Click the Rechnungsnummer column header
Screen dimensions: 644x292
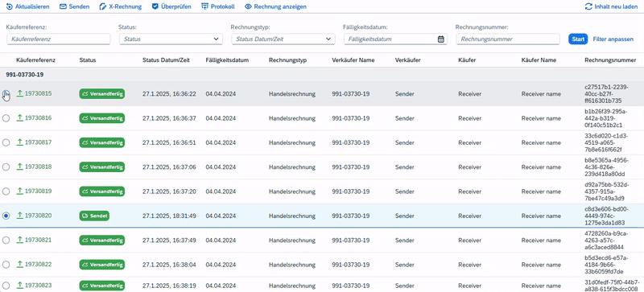[610, 60]
